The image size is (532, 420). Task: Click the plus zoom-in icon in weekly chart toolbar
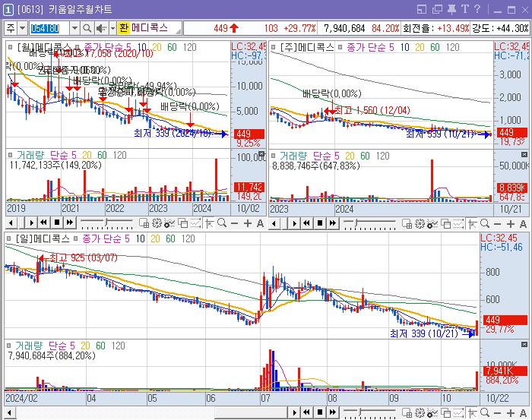click(510, 224)
